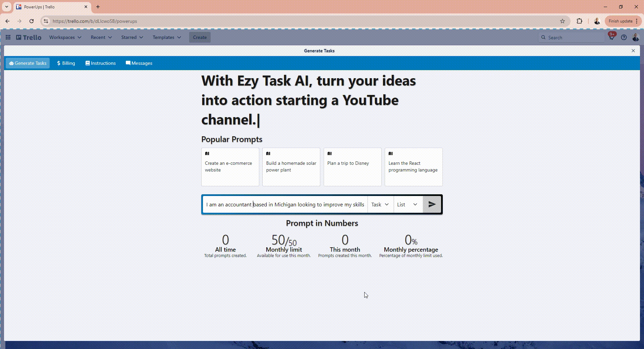Click the 'Prompt in Numbers' heading
The image size is (644, 349).
pyautogui.click(x=322, y=223)
